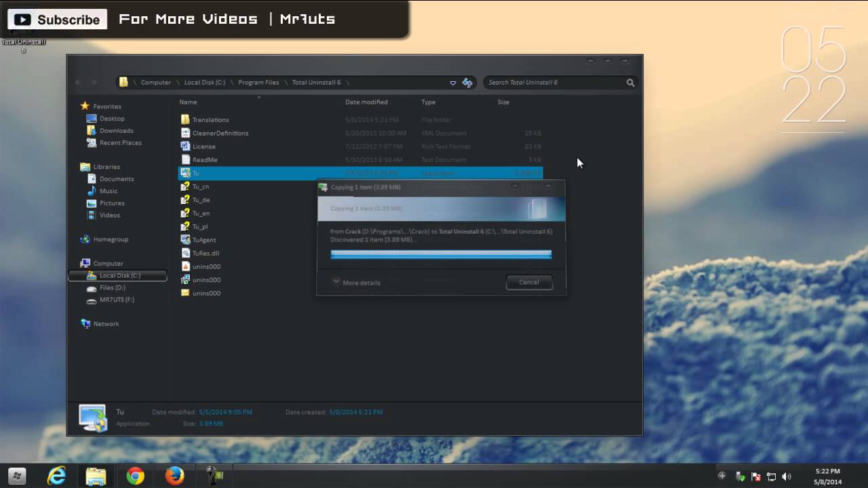This screenshot has height=488, width=868.
Task: Open the Pictures library
Action: point(106,203)
